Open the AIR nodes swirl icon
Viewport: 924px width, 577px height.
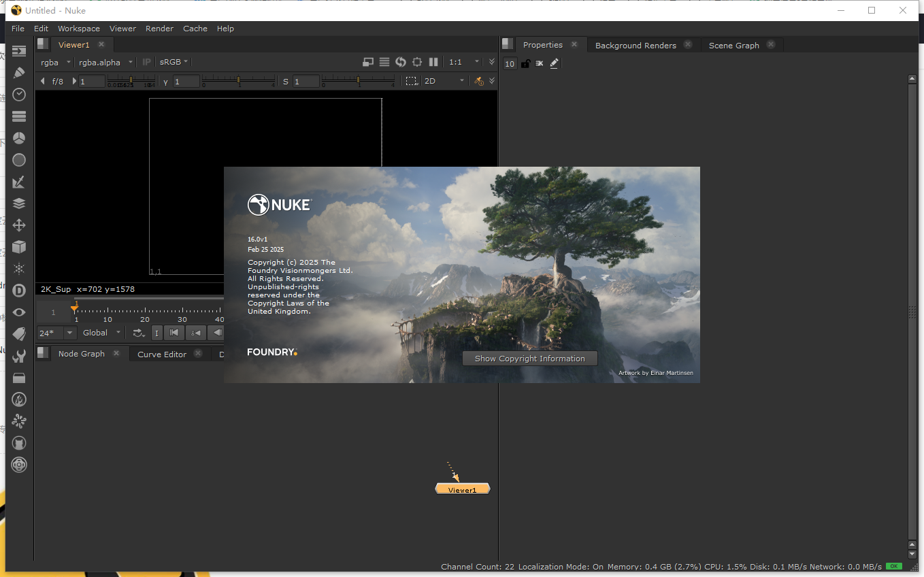(19, 421)
